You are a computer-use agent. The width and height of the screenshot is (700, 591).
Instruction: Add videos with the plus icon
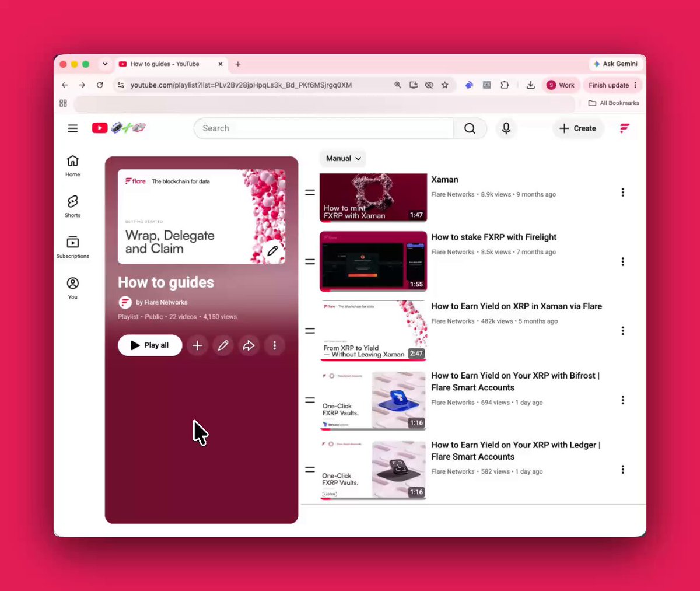pos(197,345)
